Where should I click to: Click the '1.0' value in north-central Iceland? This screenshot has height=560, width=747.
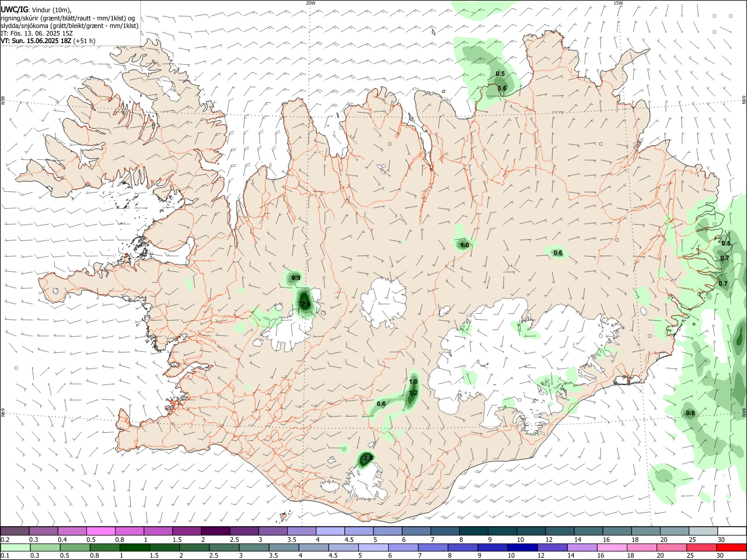coord(465,246)
